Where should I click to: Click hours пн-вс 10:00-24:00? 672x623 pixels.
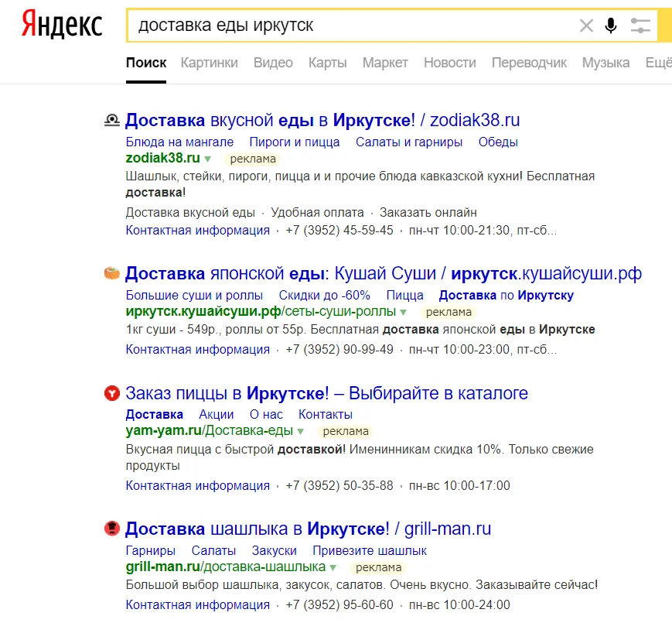point(459,604)
